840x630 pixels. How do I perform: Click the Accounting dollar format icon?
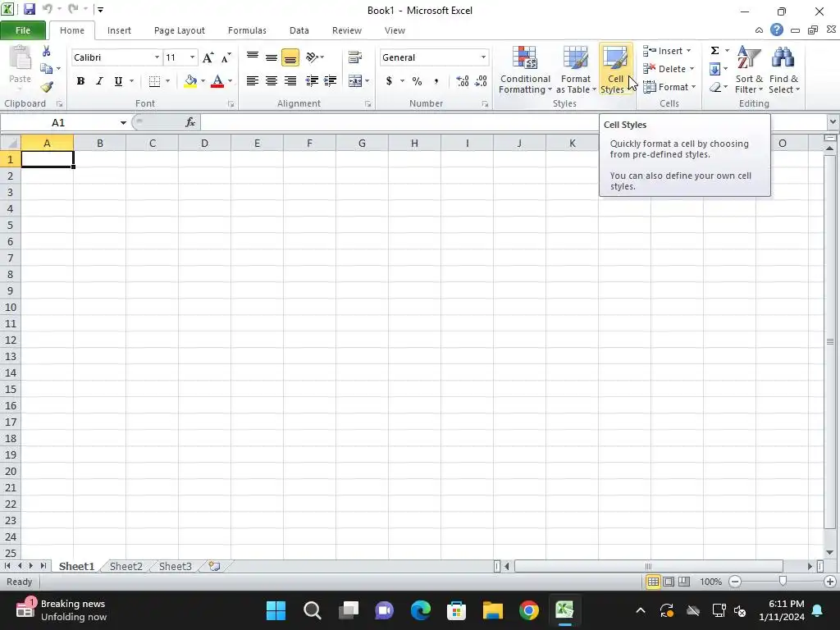pyautogui.click(x=389, y=81)
